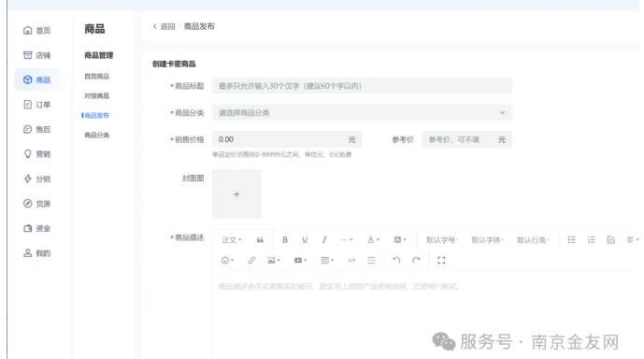Insert numbered list in description editor
644x359 pixels.
591,240
